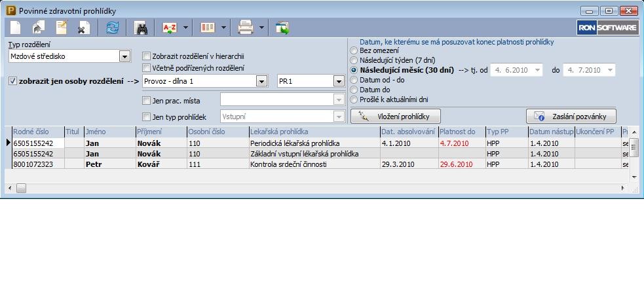Click the printer icon
The height and width of the screenshot is (288, 644).
(x=245, y=27)
